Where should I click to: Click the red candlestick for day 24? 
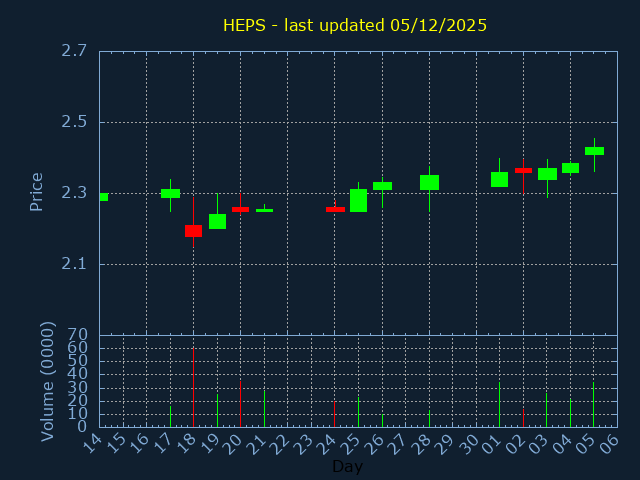pos(335,209)
